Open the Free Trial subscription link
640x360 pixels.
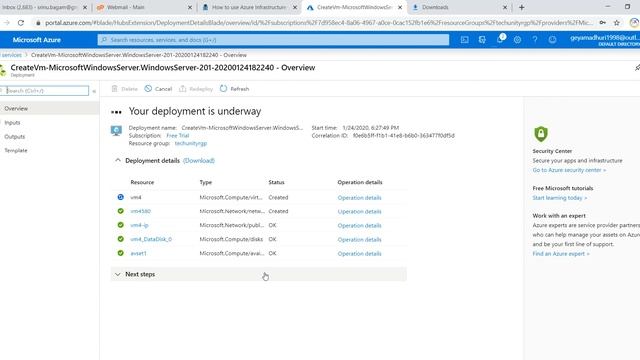[178, 136]
